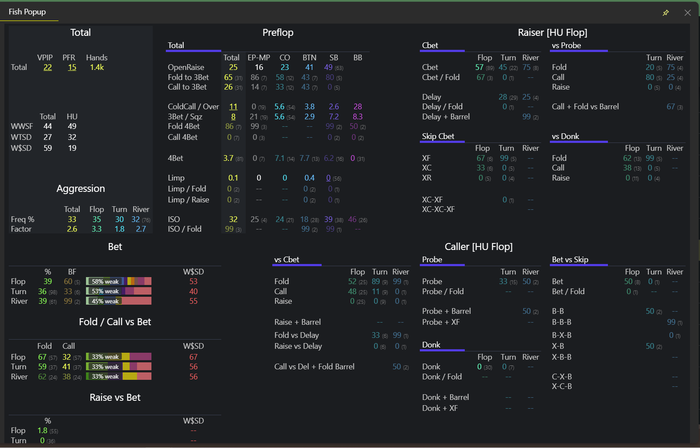The width and height of the screenshot is (700, 448).
Task: Click the 53% weak turn bet strength bar
Action: pyautogui.click(x=119, y=291)
